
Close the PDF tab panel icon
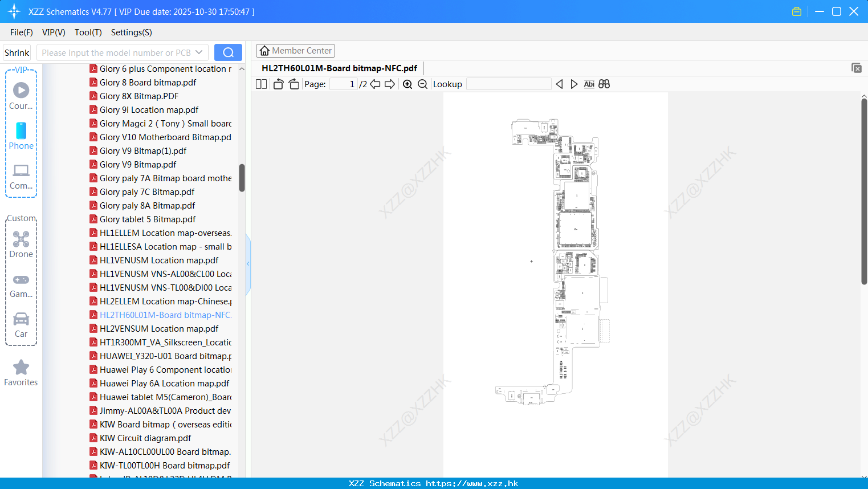click(856, 68)
